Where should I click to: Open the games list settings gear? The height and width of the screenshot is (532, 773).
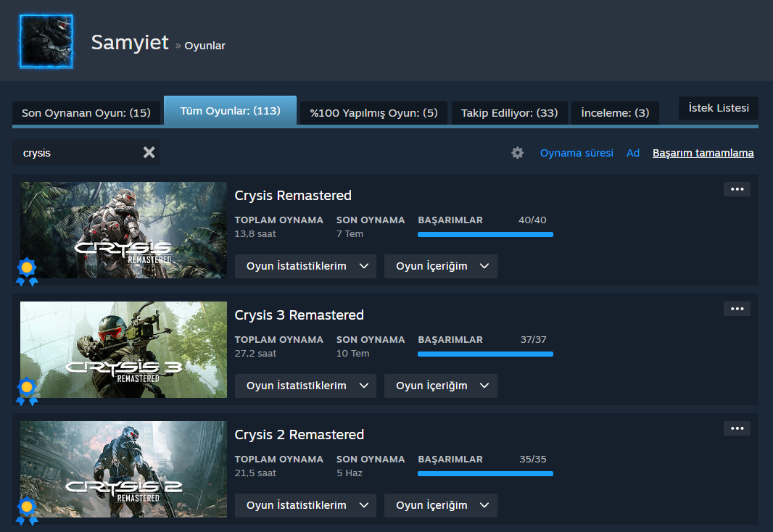[x=517, y=153]
